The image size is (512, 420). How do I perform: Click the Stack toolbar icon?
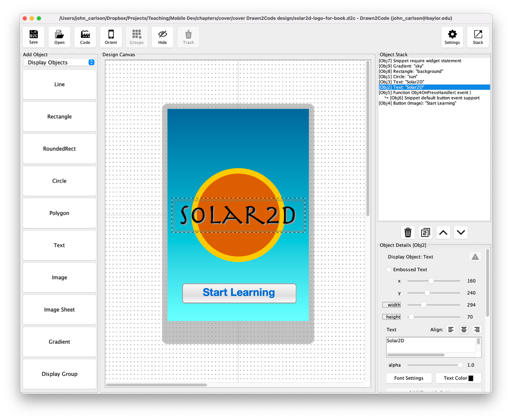click(478, 37)
